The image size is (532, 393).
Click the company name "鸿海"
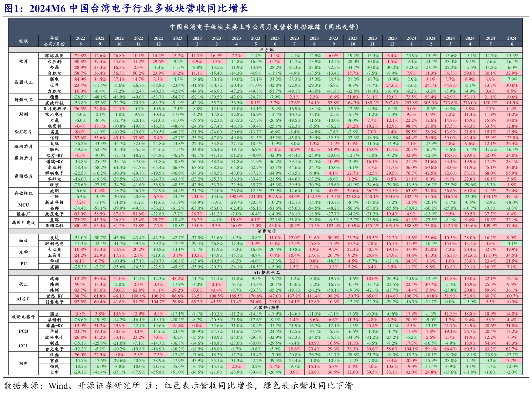click(x=55, y=279)
